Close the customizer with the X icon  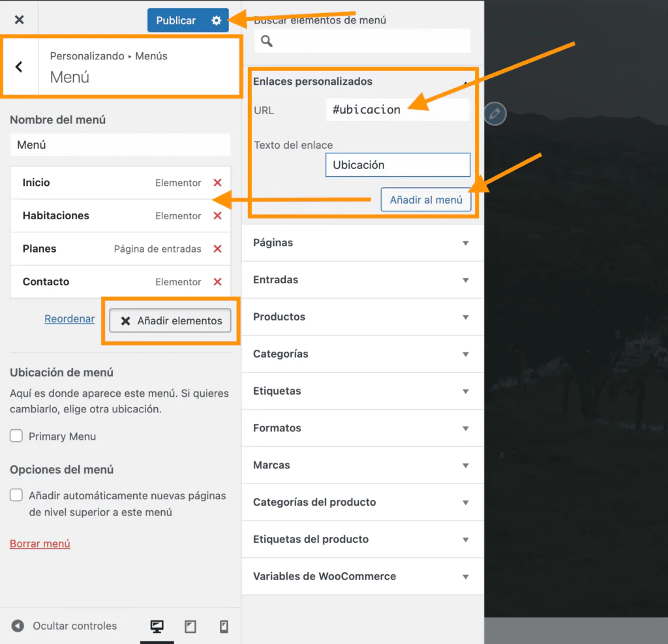point(19,20)
